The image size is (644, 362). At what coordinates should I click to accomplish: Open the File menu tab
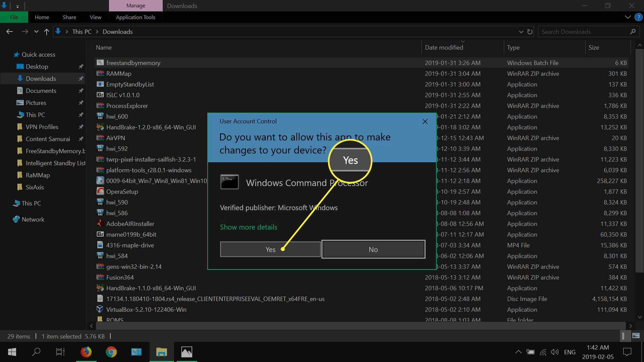14,17
